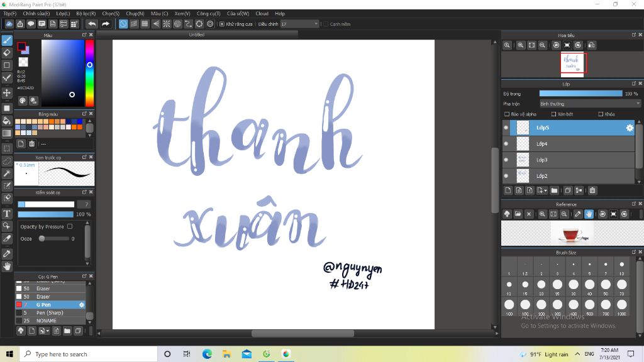Zoom in on Navigator panel
This screenshot has height=362, width=644.
point(520,45)
